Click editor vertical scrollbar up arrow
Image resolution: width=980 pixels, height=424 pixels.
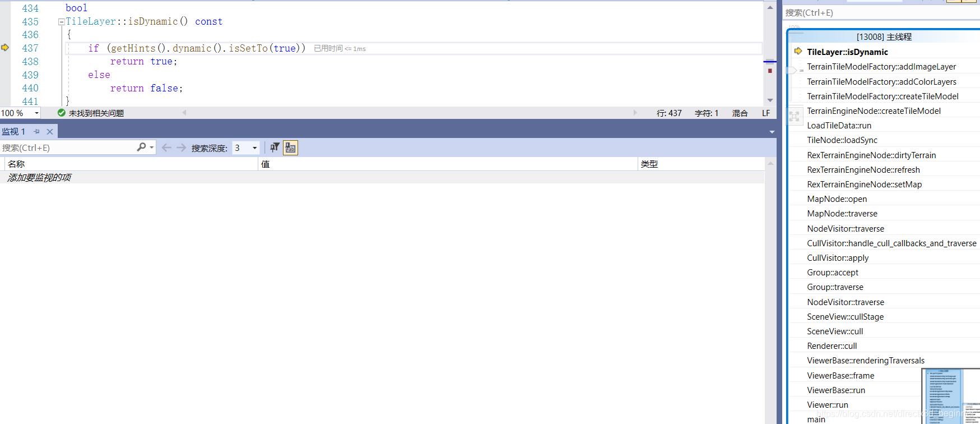pos(770,8)
